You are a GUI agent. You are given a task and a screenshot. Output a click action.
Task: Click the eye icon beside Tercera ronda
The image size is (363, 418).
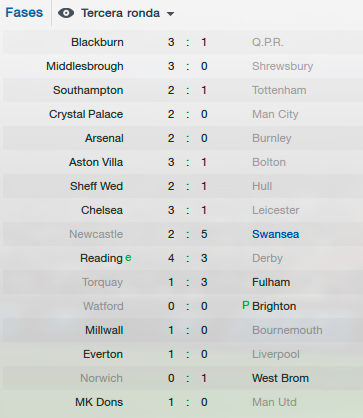coord(66,13)
